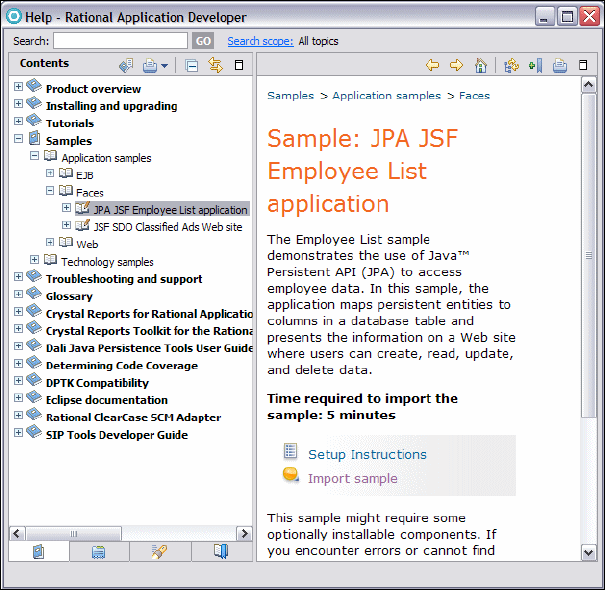Expand the Glossary node

(x=18, y=294)
